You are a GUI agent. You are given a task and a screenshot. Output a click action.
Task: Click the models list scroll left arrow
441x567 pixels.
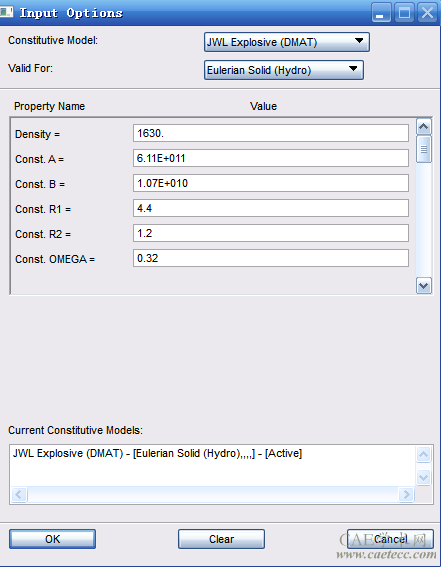pos(19,494)
